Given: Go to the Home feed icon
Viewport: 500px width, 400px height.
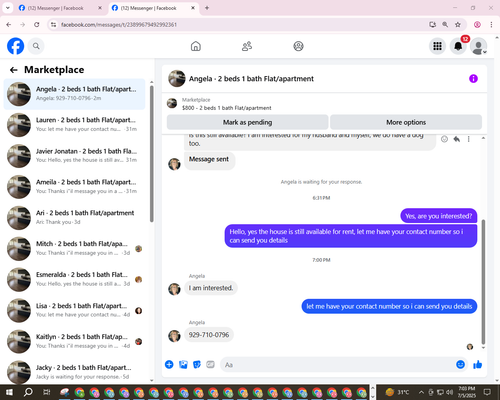Looking at the screenshot, I should click(196, 46).
